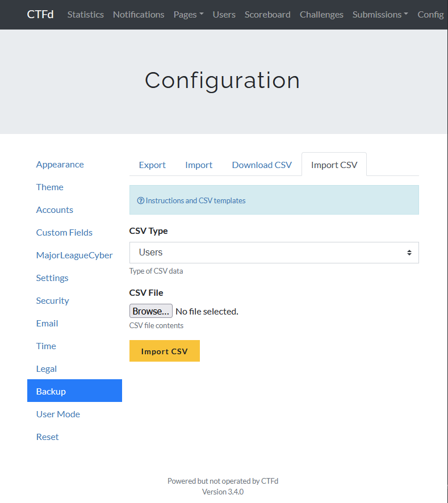
Task: Open MajorLeagueCyber configuration section
Action: (74, 255)
